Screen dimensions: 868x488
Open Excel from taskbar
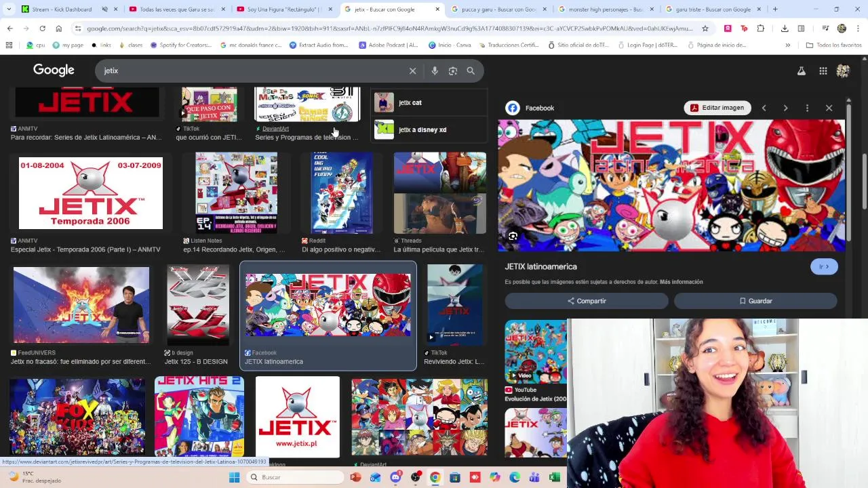554,477
